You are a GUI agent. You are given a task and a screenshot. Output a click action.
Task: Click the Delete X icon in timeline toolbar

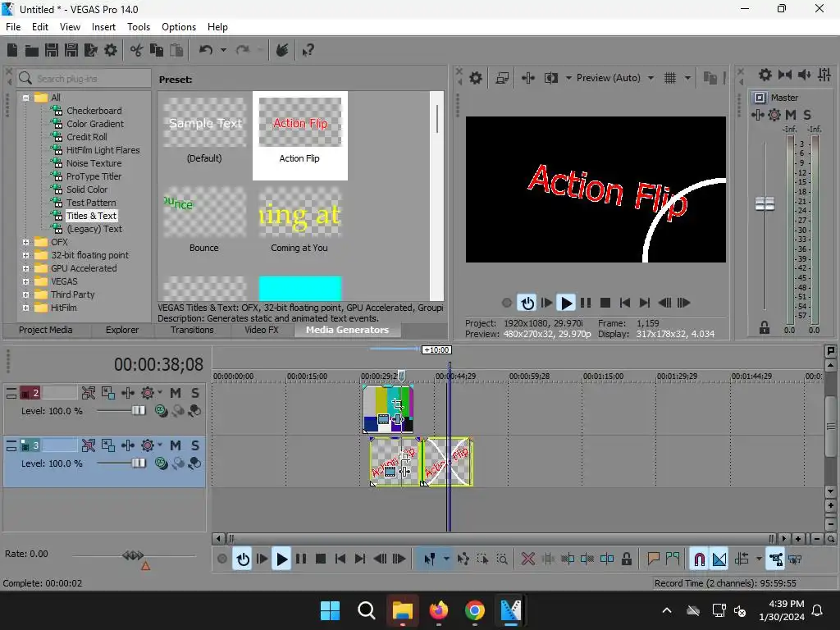click(x=528, y=559)
